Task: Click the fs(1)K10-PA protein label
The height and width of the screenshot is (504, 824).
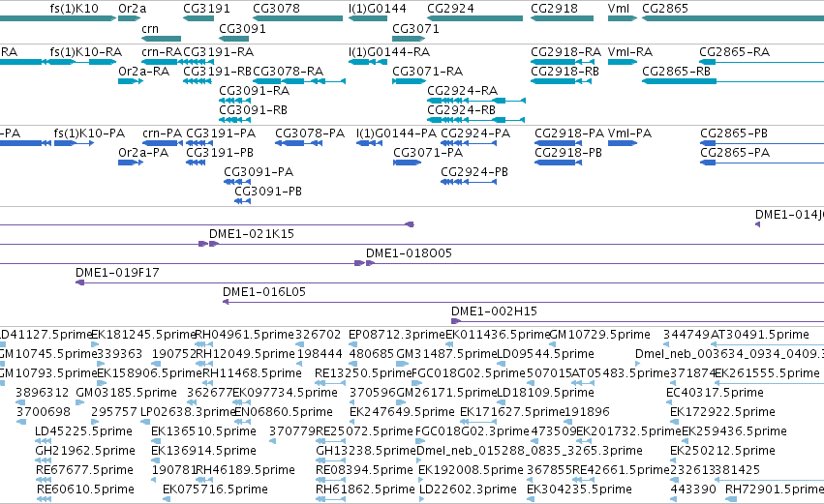Action: click(x=89, y=133)
